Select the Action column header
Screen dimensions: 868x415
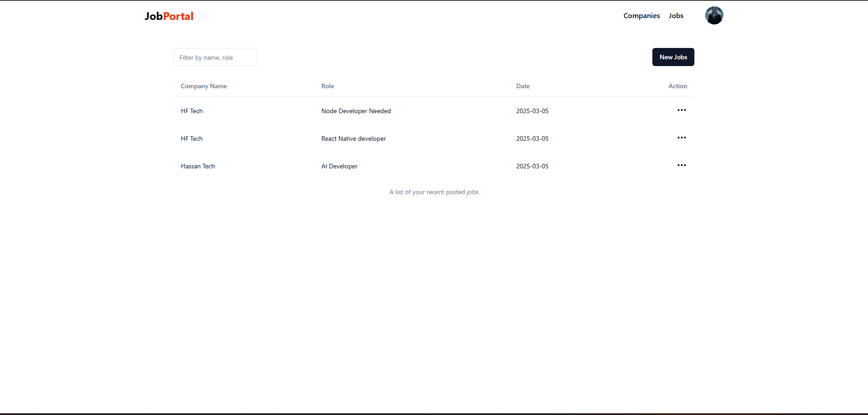(x=678, y=86)
